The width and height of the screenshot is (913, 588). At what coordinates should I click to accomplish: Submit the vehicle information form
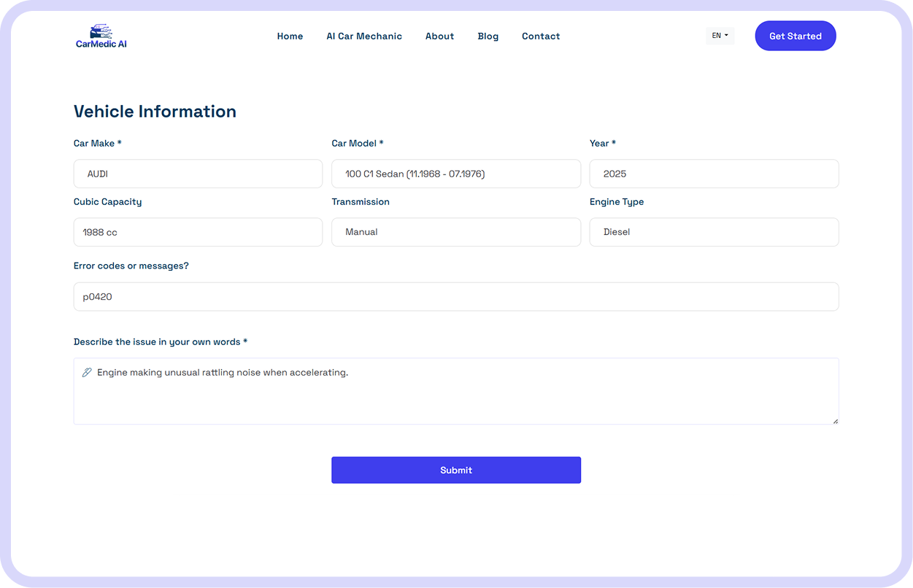(x=456, y=470)
